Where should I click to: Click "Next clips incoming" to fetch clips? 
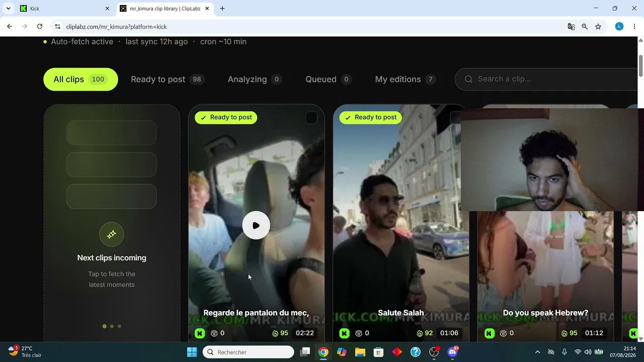click(x=112, y=258)
